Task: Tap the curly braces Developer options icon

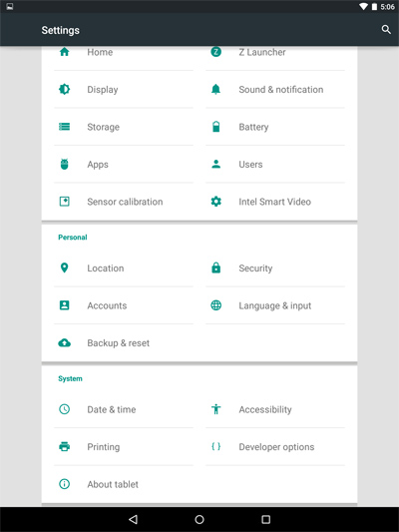Action: click(x=215, y=446)
